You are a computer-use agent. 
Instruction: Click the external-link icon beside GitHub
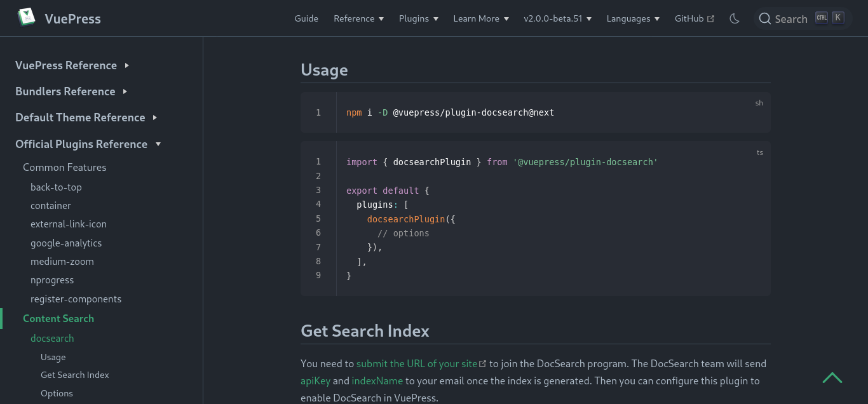[711, 18]
